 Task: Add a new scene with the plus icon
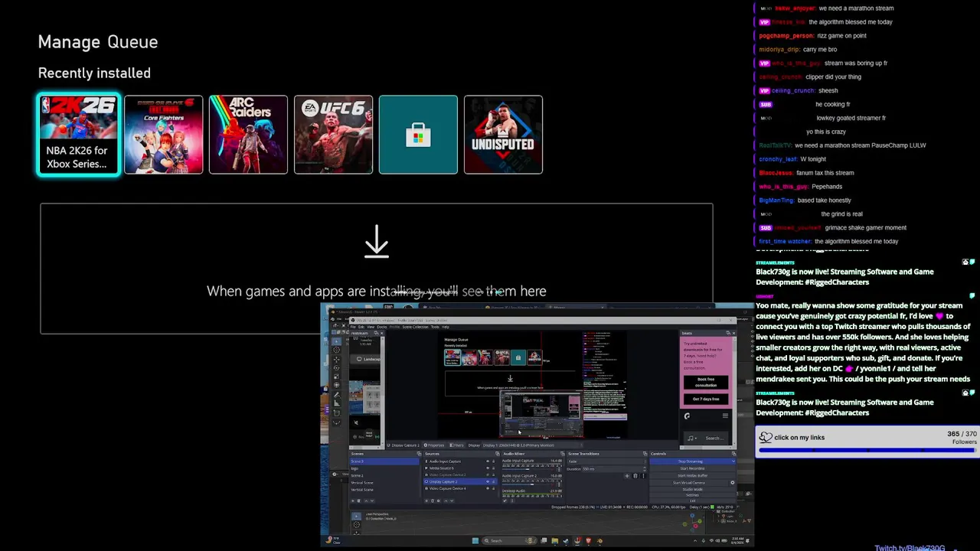pyautogui.click(x=352, y=500)
